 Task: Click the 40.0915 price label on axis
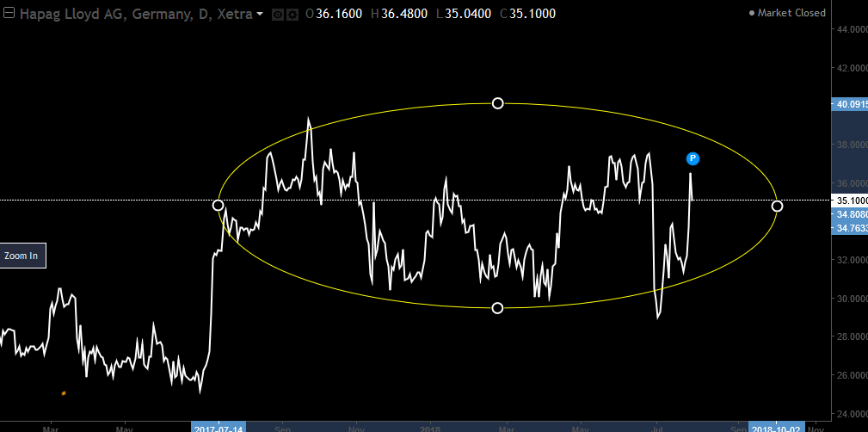tap(850, 103)
